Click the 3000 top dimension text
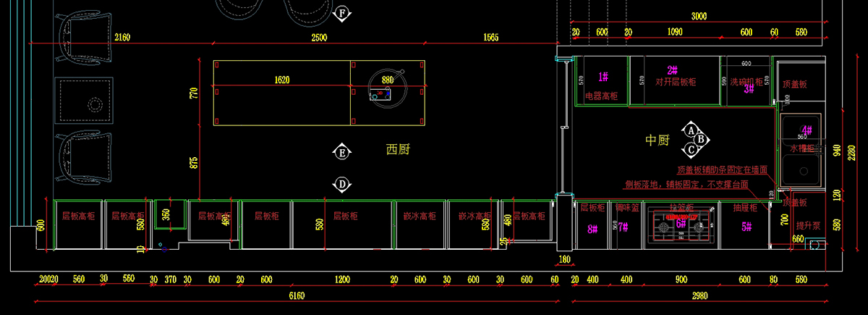This screenshot has height=315, width=868. pos(699,16)
